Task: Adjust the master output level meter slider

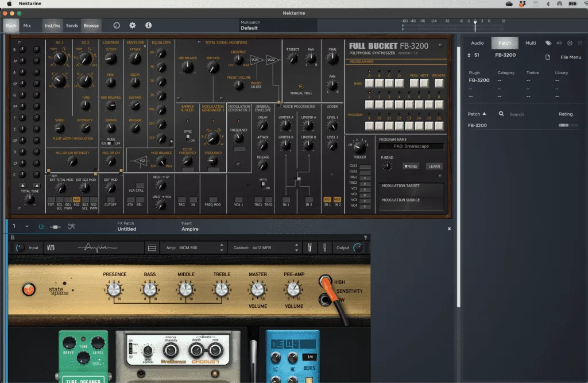Action: point(475,25)
